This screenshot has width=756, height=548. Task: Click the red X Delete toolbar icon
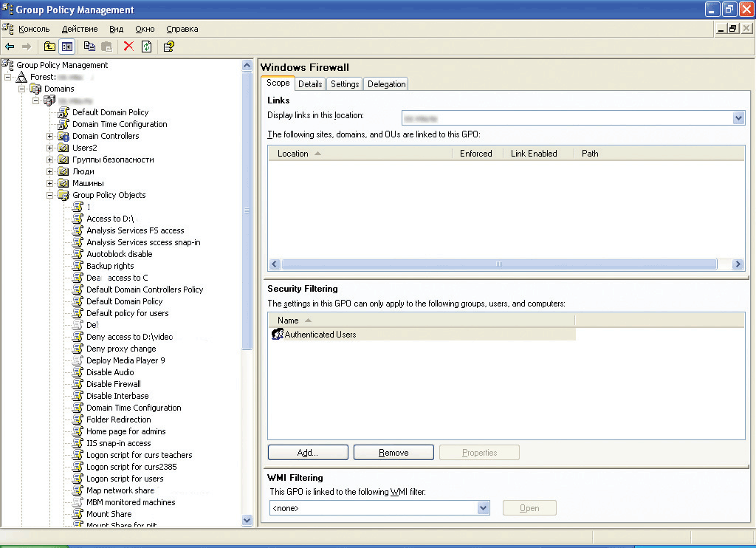tap(128, 47)
